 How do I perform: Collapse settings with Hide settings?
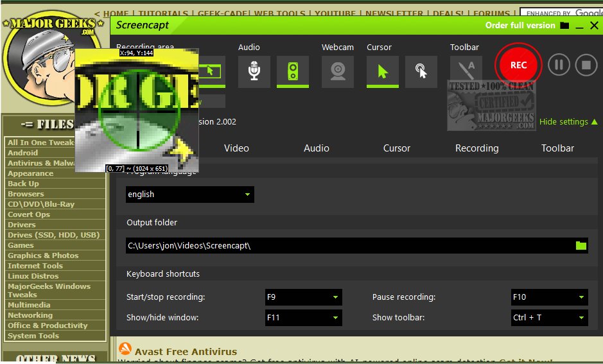click(568, 122)
